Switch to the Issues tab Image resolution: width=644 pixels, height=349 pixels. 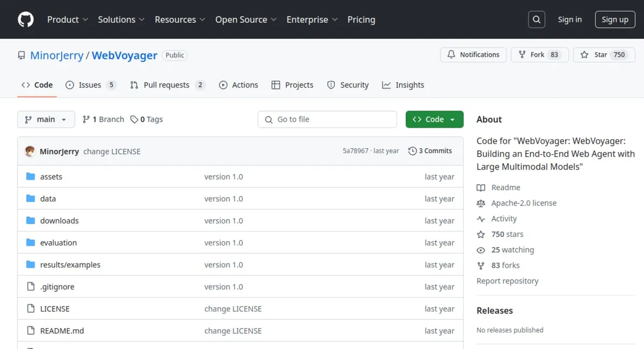click(91, 85)
